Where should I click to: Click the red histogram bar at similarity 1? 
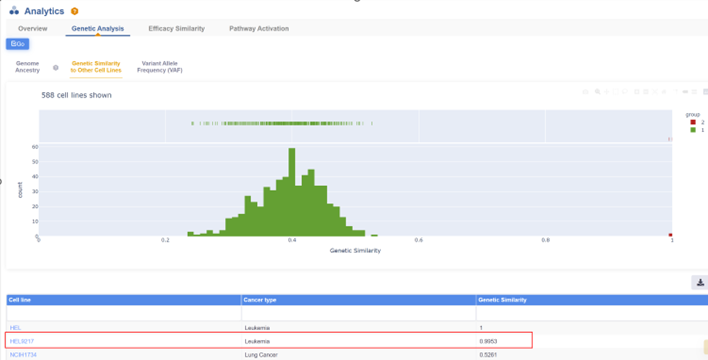pyautogui.click(x=671, y=234)
